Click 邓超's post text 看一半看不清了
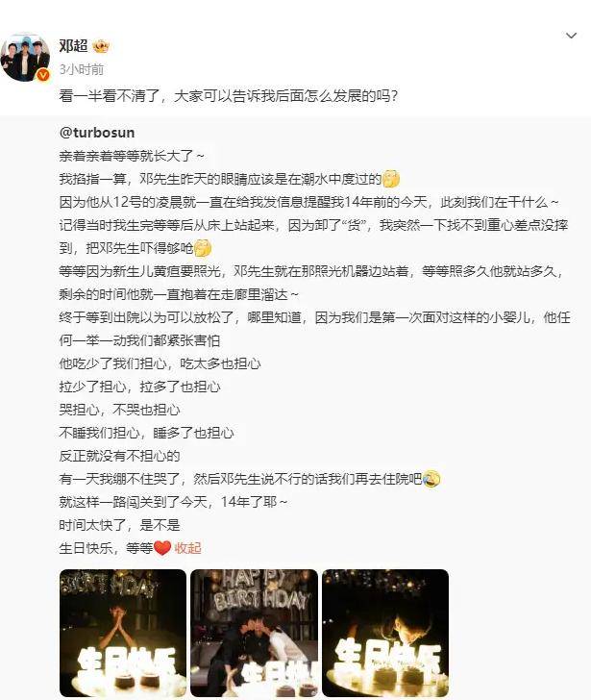Screen dimensions: 591x700 tap(228, 96)
